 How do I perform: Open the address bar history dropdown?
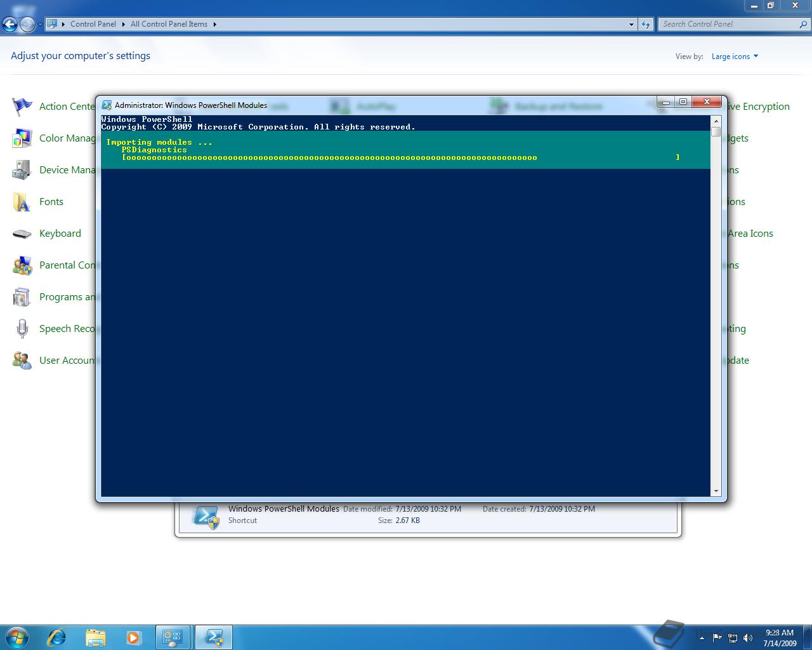[x=631, y=24]
